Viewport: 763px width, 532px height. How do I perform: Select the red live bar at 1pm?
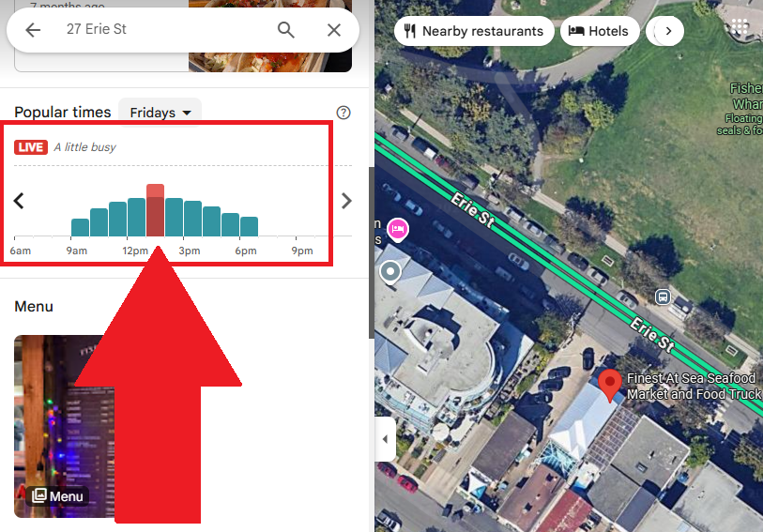155,210
